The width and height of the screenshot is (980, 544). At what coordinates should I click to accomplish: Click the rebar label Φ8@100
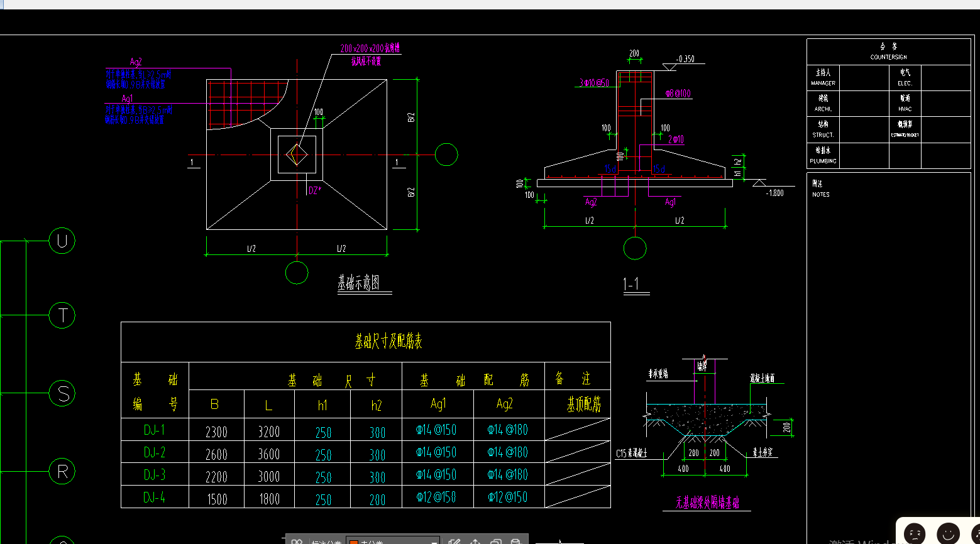(x=678, y=94)
